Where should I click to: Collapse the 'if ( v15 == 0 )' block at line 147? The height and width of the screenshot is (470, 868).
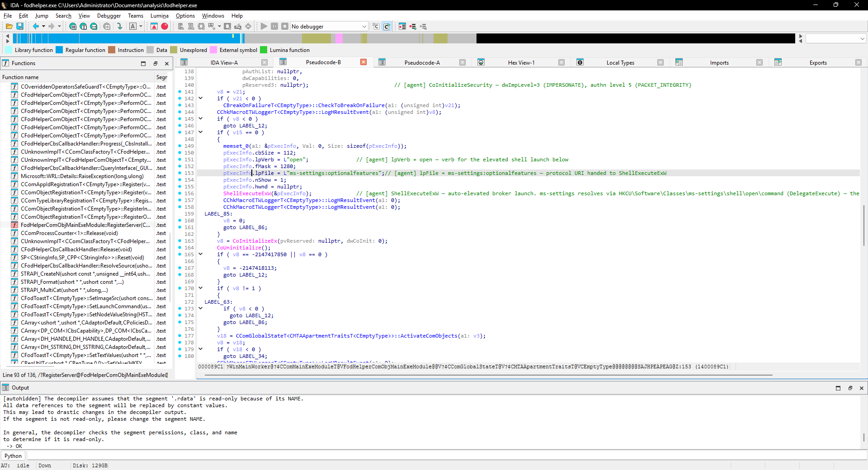coord(201,132)
